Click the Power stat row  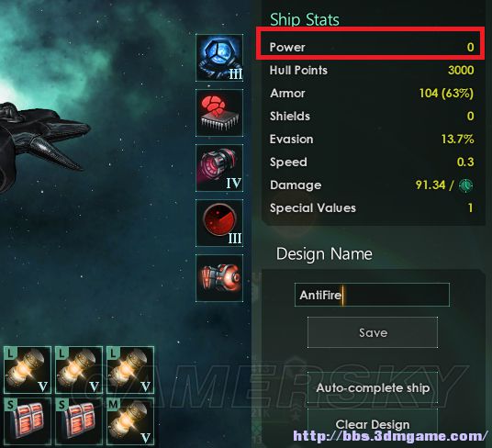371,47
